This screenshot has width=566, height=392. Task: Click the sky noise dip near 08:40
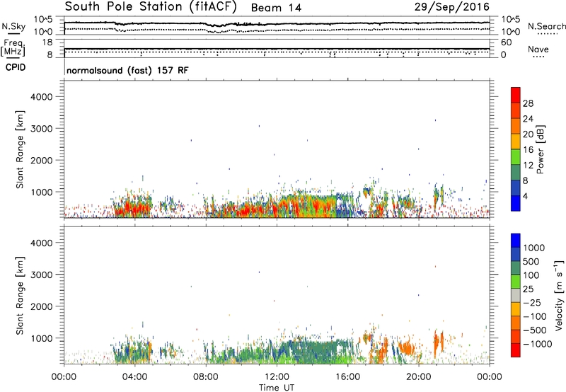[219, 25]
